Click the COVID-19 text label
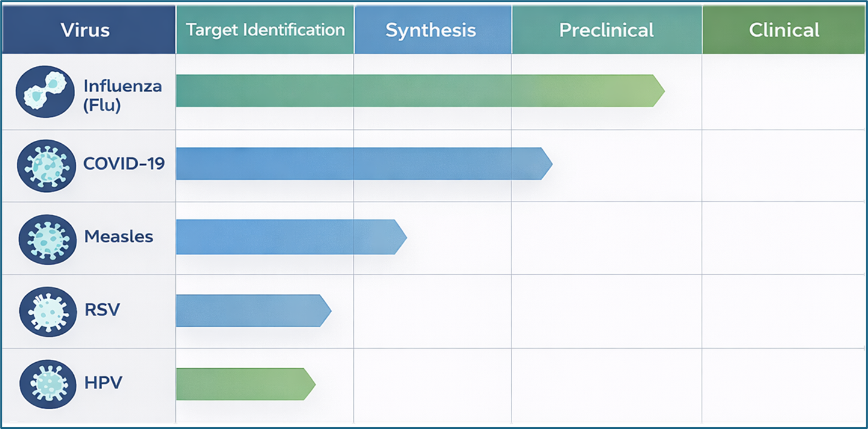The image size is (868, 429). pyautogui.click(x=124, y=164)
